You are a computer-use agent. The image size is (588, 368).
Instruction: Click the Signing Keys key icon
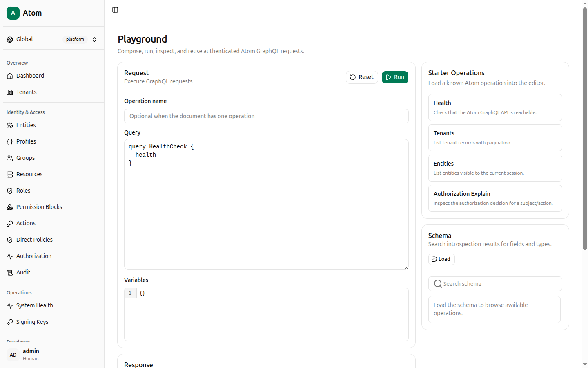(10, 322)
